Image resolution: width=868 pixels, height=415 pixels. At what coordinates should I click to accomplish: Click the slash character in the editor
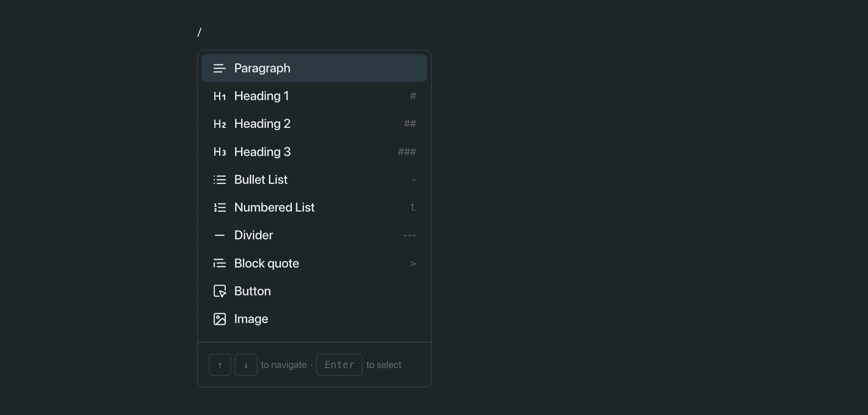tap(200, 32)
